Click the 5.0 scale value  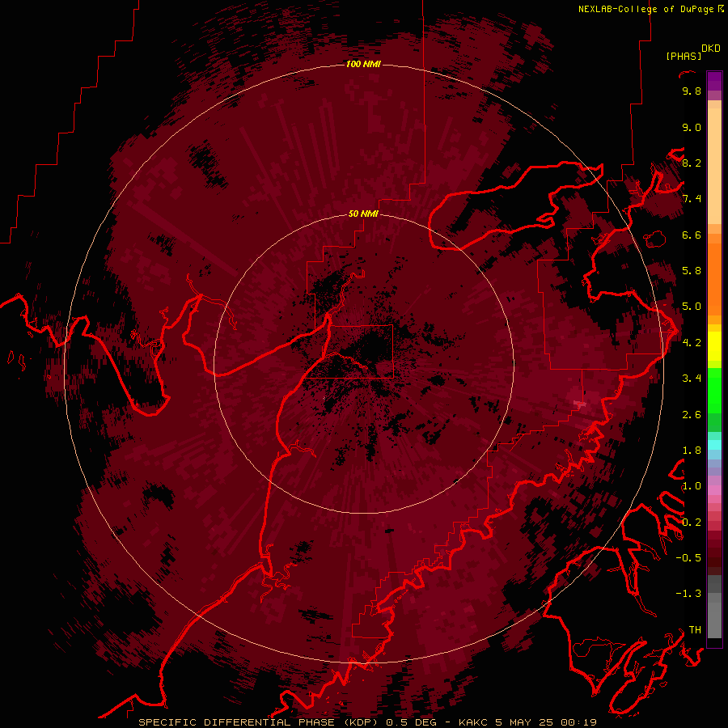[692, 307]
